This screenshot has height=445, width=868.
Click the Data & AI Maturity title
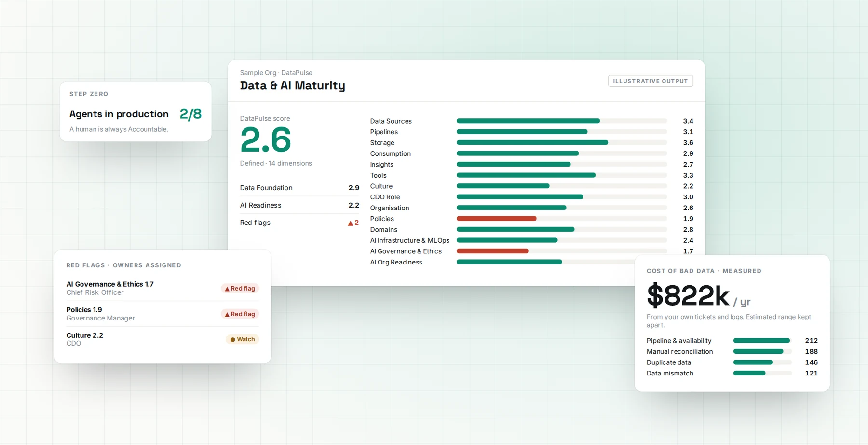click(x=293, y=85)
